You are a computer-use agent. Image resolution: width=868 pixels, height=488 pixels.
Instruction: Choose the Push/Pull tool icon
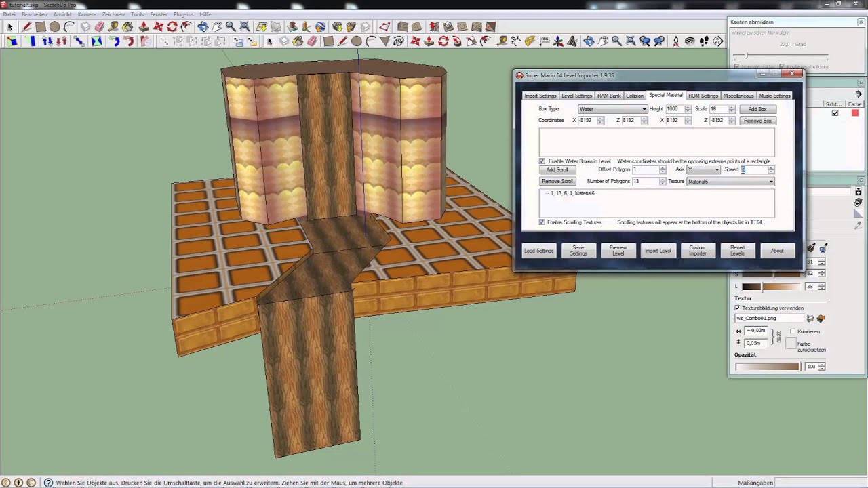(144, 26)
